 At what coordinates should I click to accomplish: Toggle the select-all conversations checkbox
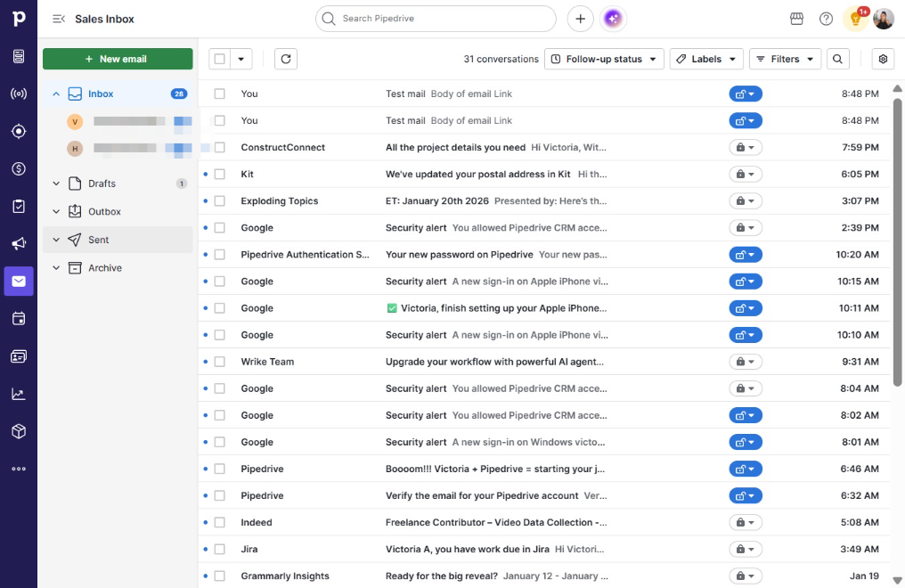(219, 59)
